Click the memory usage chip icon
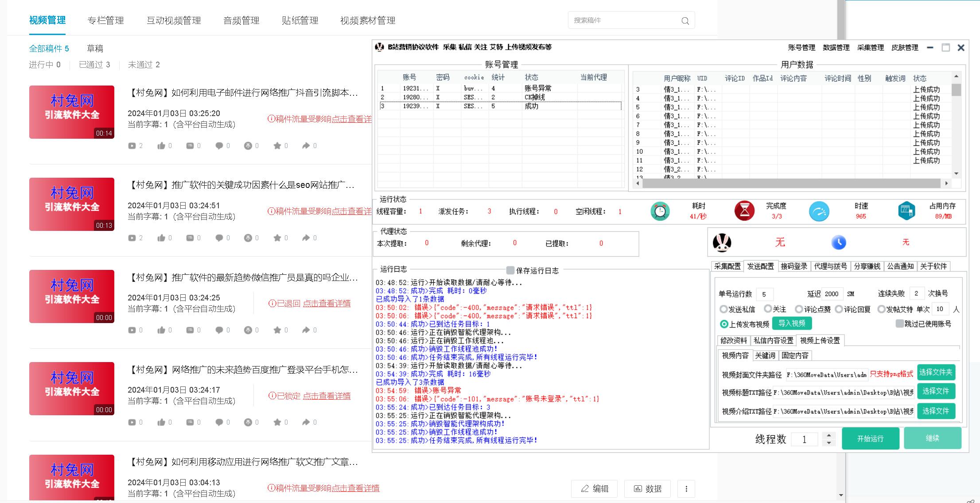This screenshot has width=980, height=503. coord(906,211)
